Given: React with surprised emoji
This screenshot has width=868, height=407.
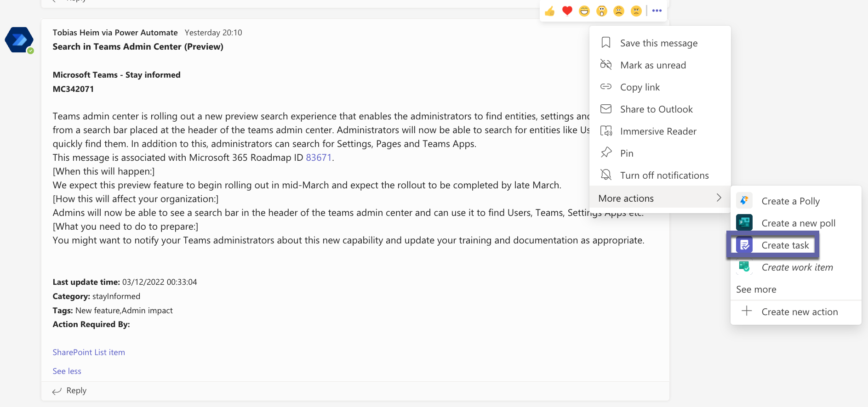Looking at the screenshot, I should click(x=602, y=11).
